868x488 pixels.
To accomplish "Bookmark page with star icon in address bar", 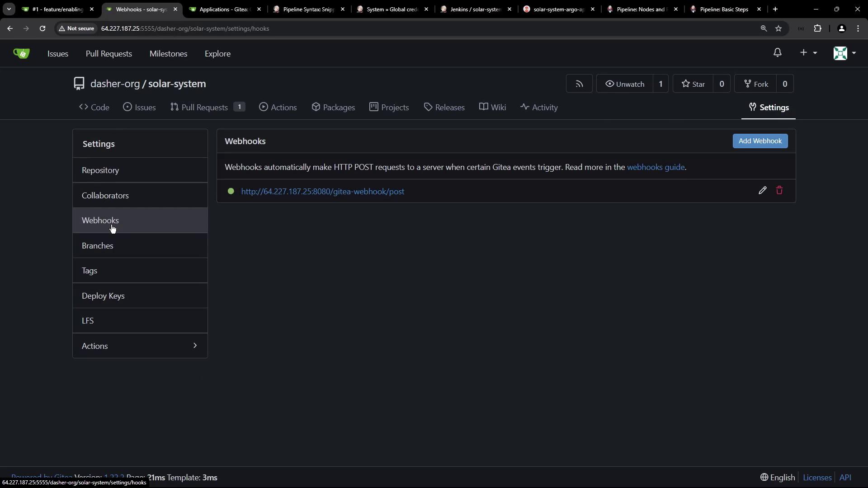I will pos(778,28).
